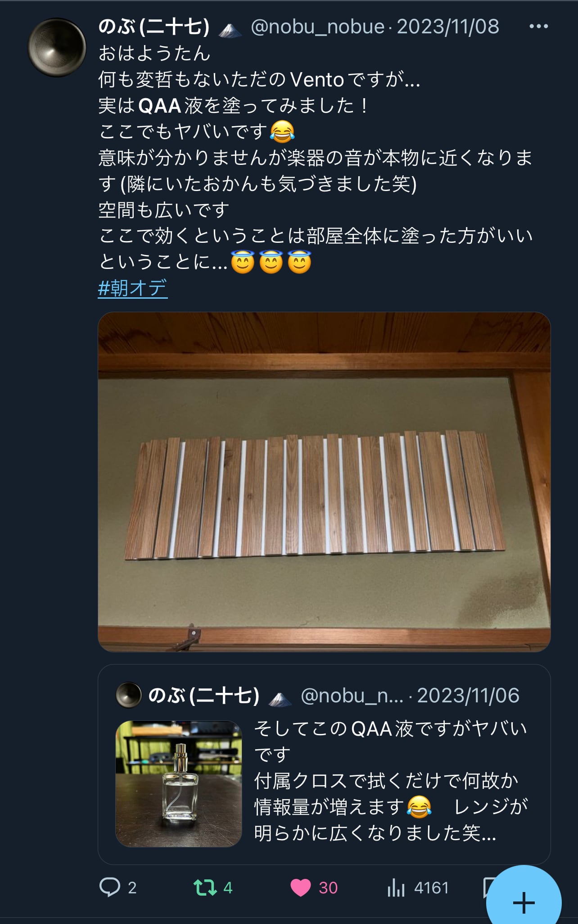Screen dimensions: 578x924
Task: Open the quoted tweet's 2023/11/06 date
Action: click(x=468, y=695)
